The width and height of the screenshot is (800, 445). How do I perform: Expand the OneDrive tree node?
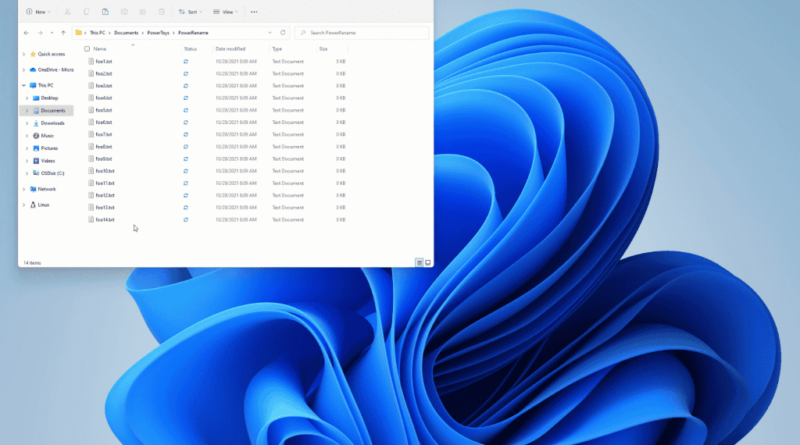click(23, 70)
